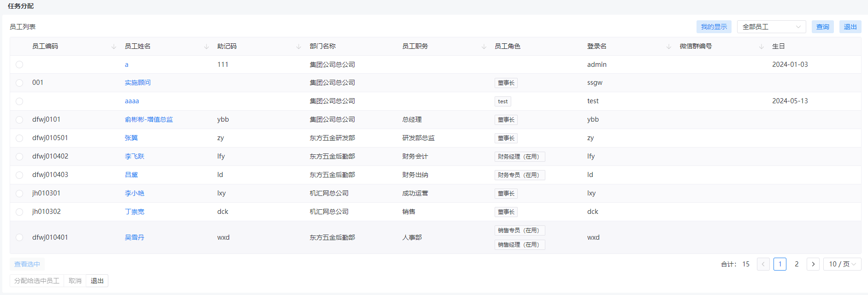Screen dimensions: 868x295
Task: Open employee link 张翼
Action: [131, 138]
